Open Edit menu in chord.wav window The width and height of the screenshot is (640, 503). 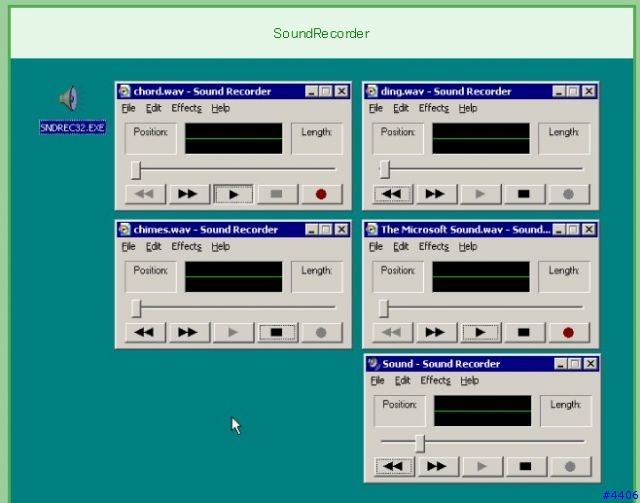(153, 108)
